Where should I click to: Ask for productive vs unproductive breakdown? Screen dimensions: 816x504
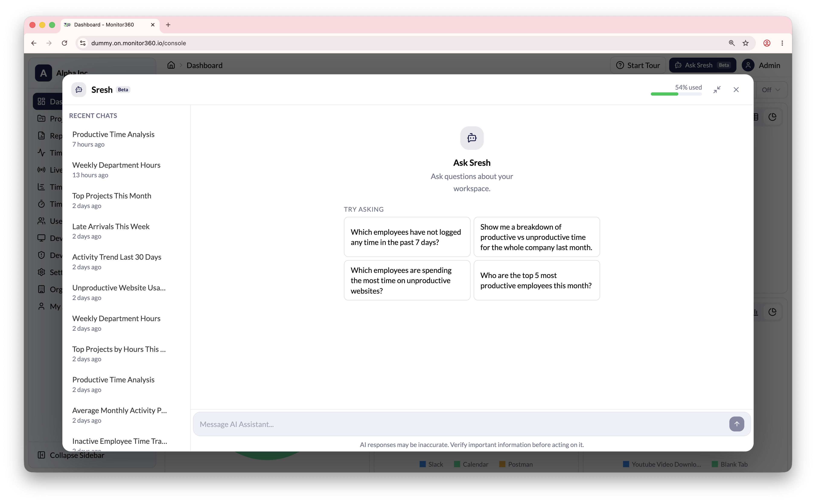coord(537,237)
